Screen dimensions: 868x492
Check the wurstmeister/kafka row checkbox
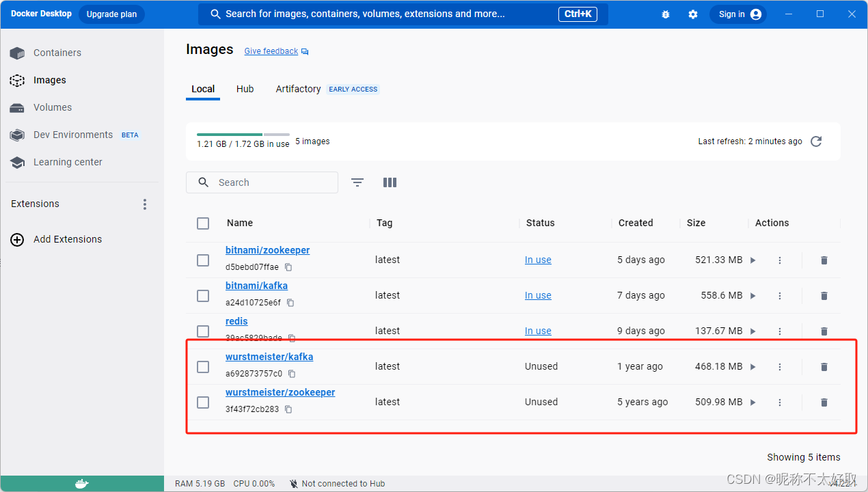pyautogui.click(x=203, y=367)
